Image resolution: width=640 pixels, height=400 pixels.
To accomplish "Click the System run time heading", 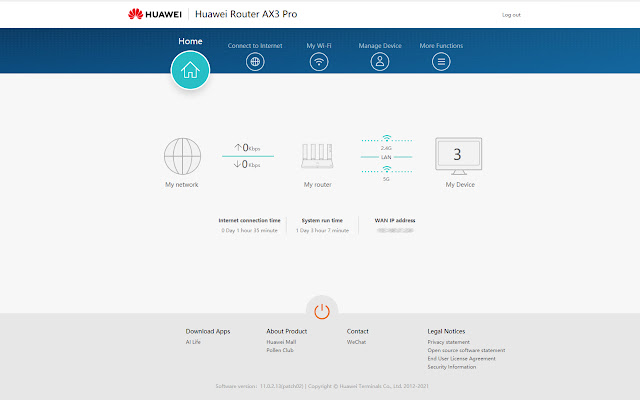I will pyautogui.click(x=322, y=220).
